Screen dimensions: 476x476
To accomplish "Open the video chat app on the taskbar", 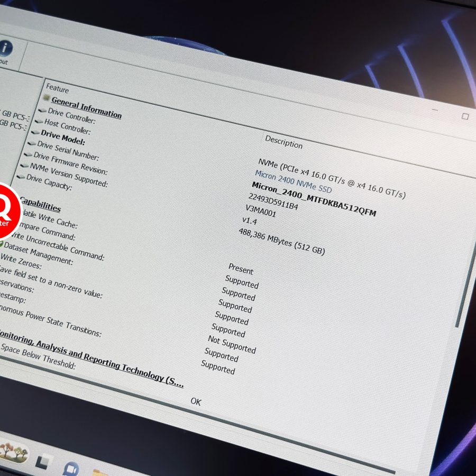I will click(71, 469).
